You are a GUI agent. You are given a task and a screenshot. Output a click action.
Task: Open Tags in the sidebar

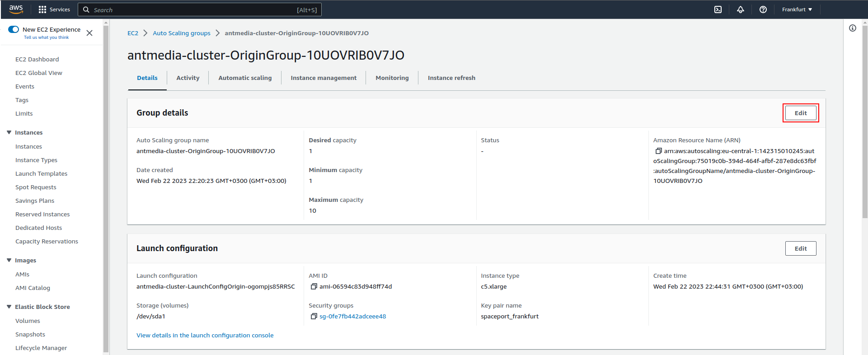click(22, 100)
